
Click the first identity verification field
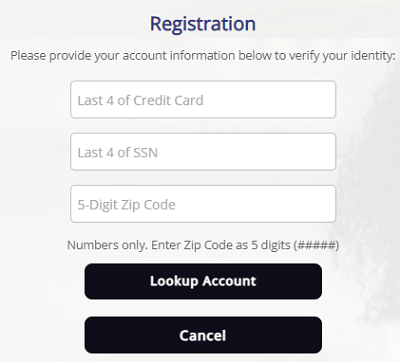click(203, 99)
